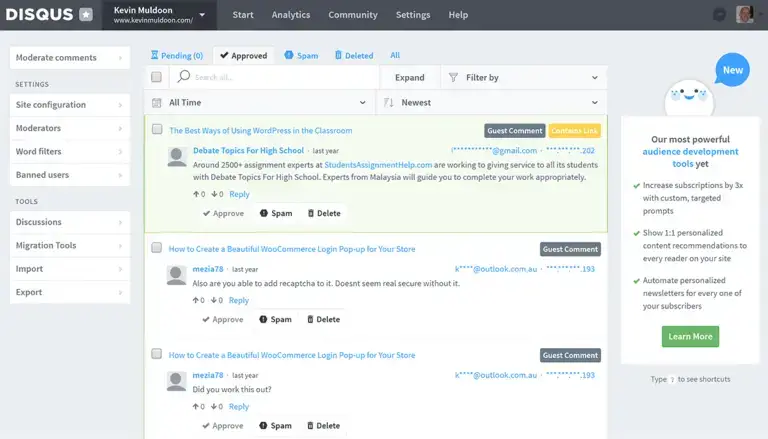768x439 pixels.
Task: Open the All Time date range dropdown
Action: tap(260, 102)
